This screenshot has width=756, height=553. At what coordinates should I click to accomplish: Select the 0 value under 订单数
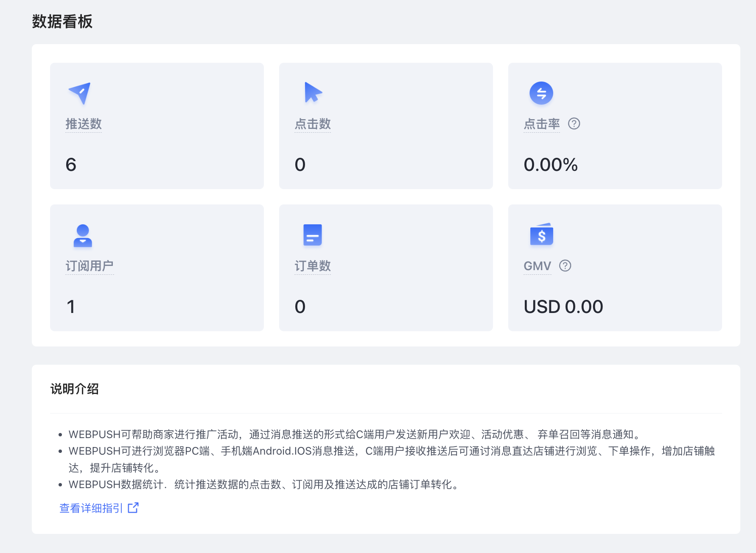click(x=300, y=307)
